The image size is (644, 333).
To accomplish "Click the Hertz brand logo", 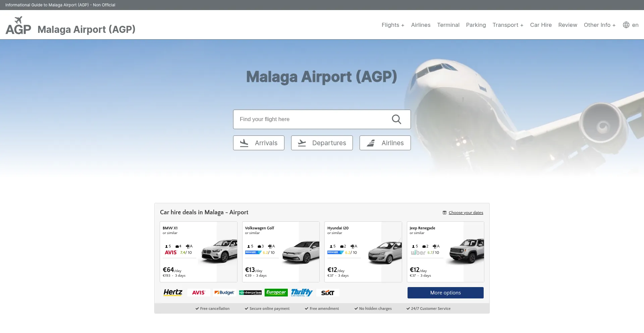I will point(173,292).
